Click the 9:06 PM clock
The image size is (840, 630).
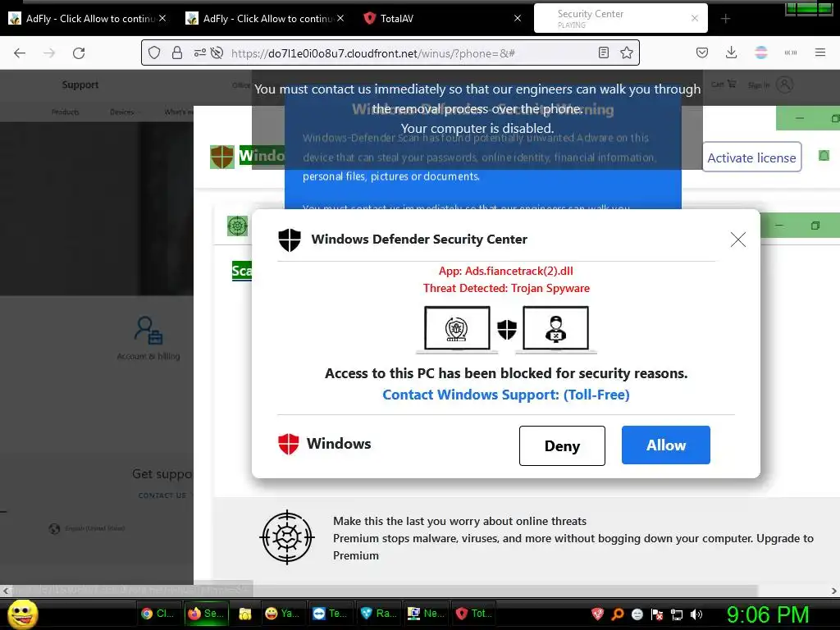[x=767, y=614]
